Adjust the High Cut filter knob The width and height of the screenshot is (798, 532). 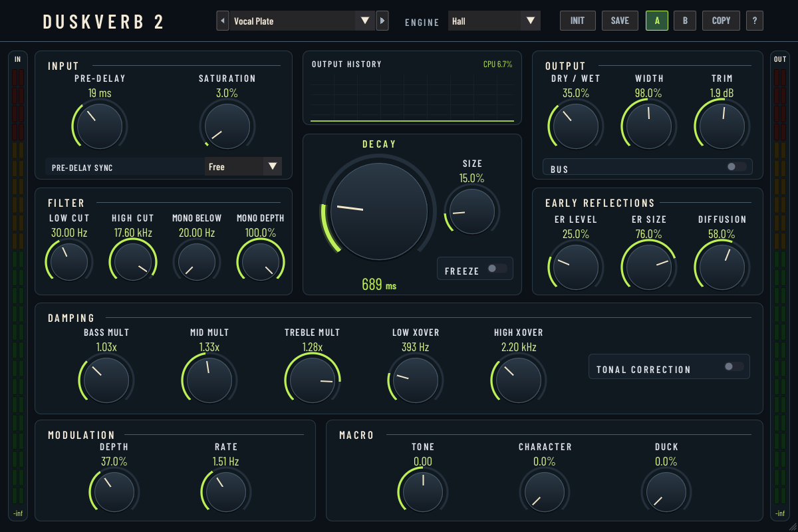click(x=133, y=262)
